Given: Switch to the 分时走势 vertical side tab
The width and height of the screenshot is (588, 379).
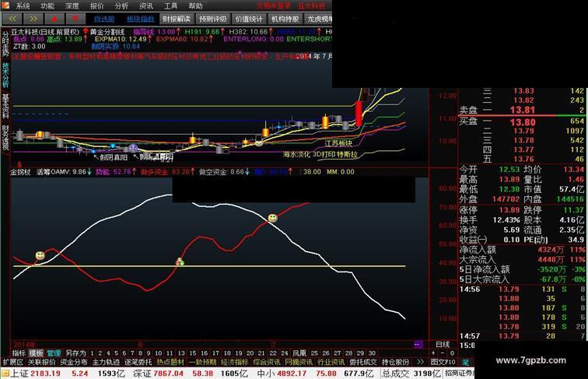Looking at the screenshot, I should (x=5, y=44).
